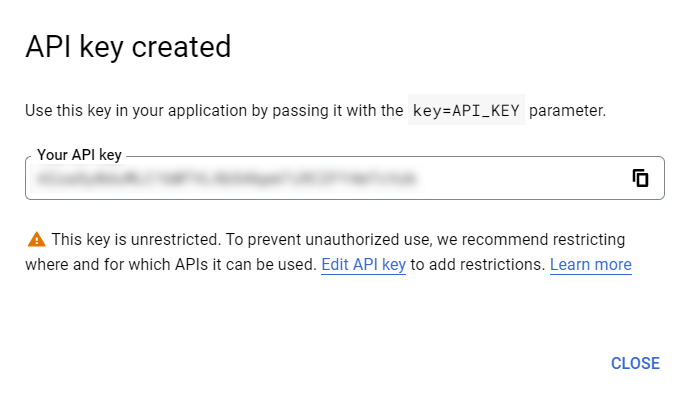Click the API key created heading
The width and height of the screenshot is (690, 403).
pos(128,46)
